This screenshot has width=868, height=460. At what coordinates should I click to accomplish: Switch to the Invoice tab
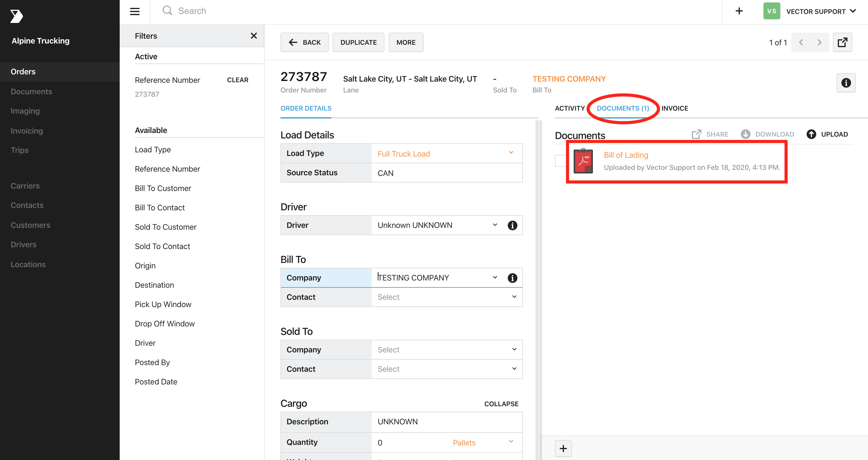pos(674,109)
